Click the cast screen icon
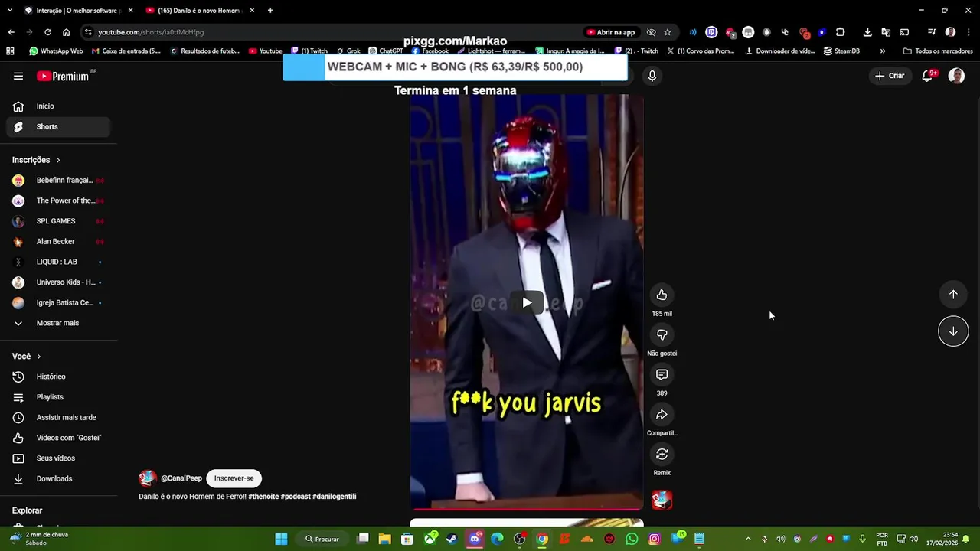The width and height of the screenshot is (980, 551). click(x=904, y=32)
